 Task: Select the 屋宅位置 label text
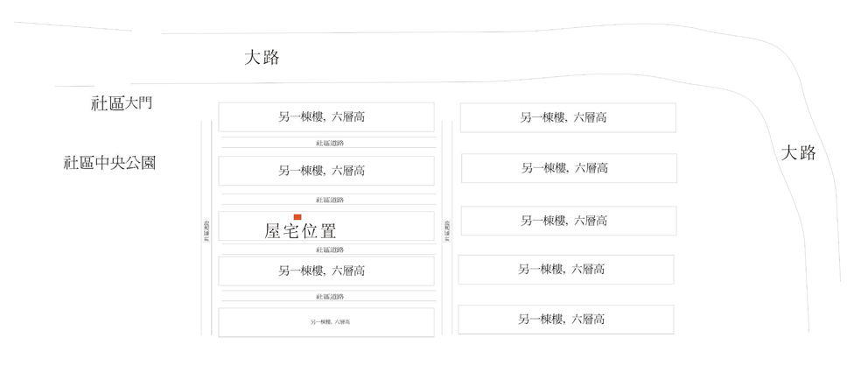(x=300, y=232)
